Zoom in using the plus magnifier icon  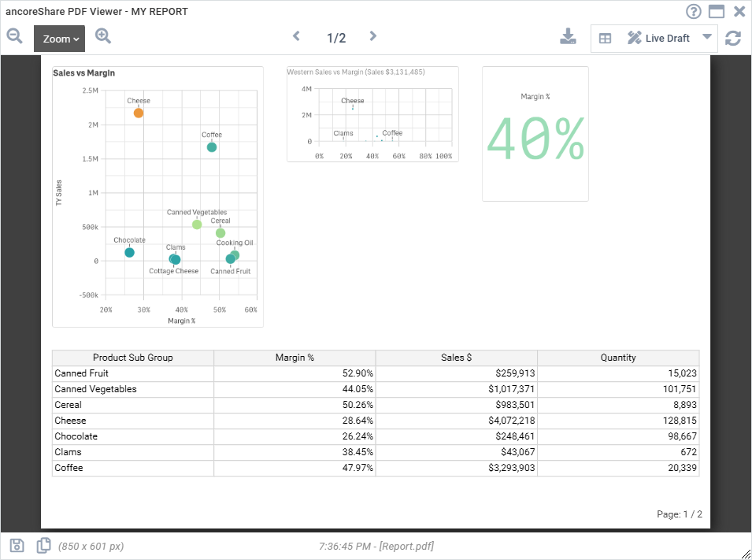point(103,36)
